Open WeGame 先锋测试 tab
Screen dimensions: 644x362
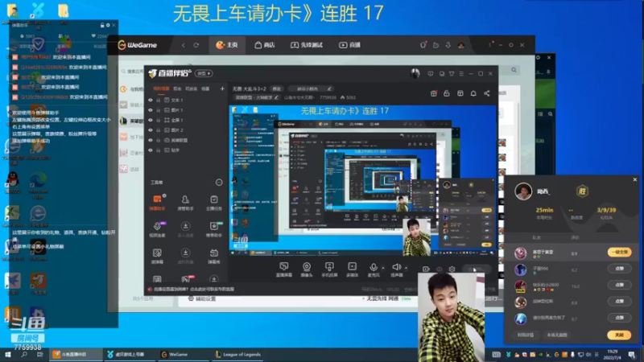[307, 45]
